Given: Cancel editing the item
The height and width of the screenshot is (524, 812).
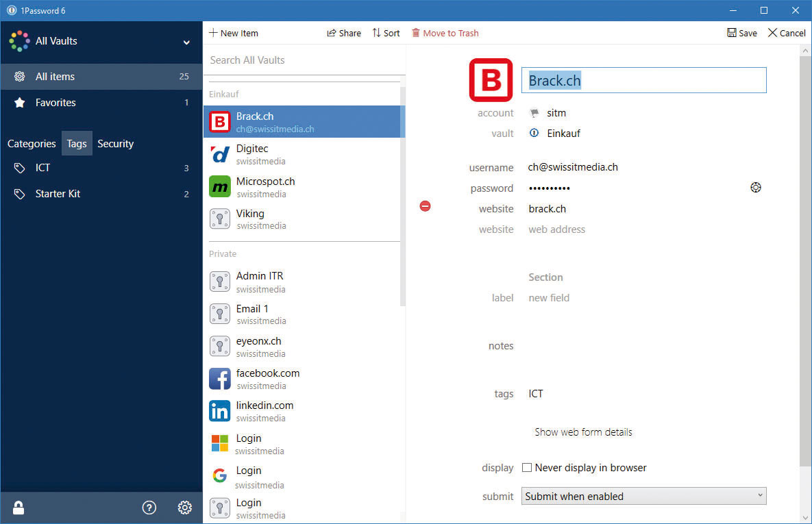Looking at the screenshot, I should (787, 33).
